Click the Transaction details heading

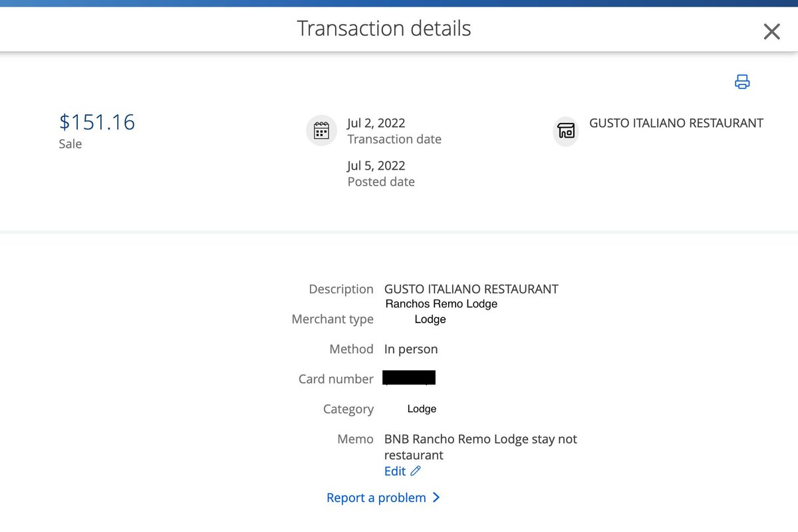384,29
